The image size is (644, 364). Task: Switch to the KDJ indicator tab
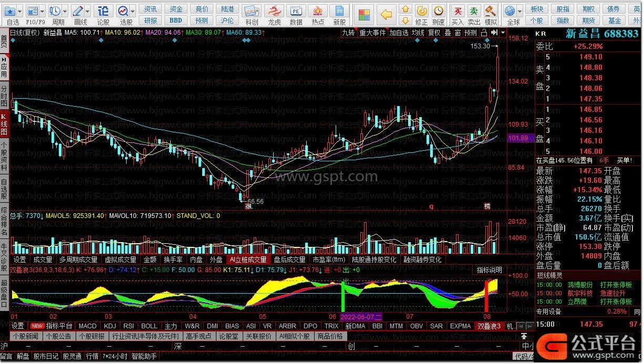pyautogui.click(x=110, y=326)
